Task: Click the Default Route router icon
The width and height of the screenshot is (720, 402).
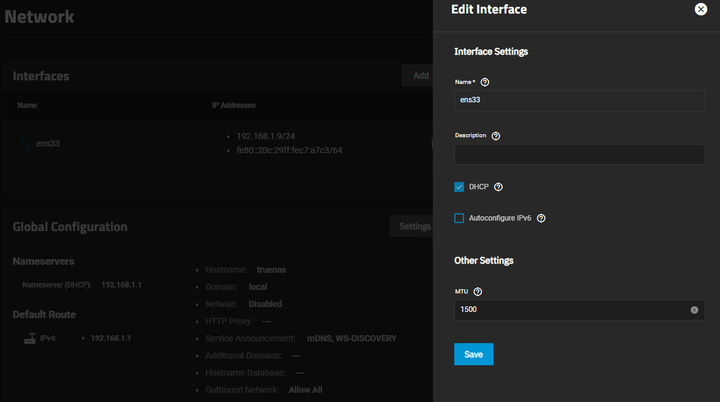Action: click(30, 339)
